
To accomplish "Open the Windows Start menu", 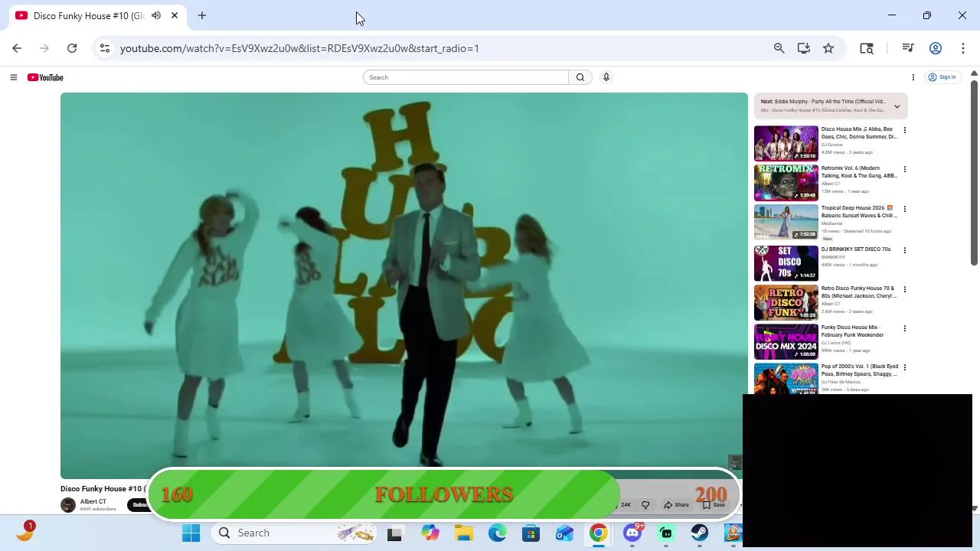I will [191, 533].
